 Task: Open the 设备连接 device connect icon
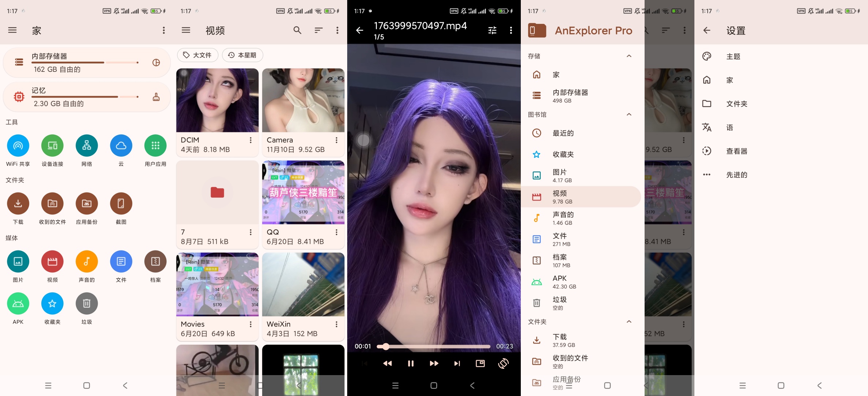pyautogui.click(x=52, y=146)
